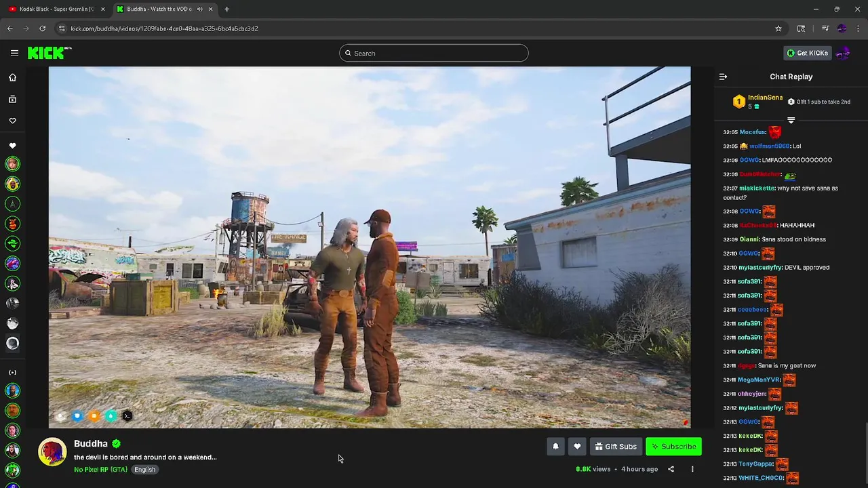Open the first followed channel avatar in sidebar
Viewport: 868px width, 488px height.
pos(12,163)
